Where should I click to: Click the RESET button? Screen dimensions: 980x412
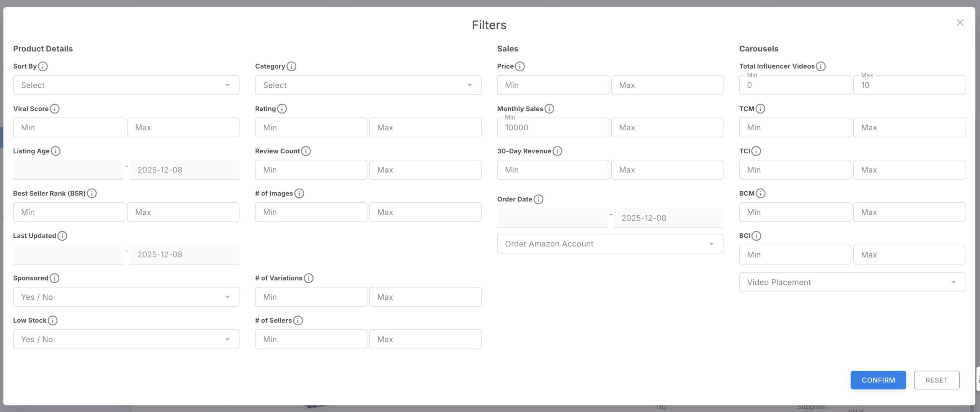[937, 380]
